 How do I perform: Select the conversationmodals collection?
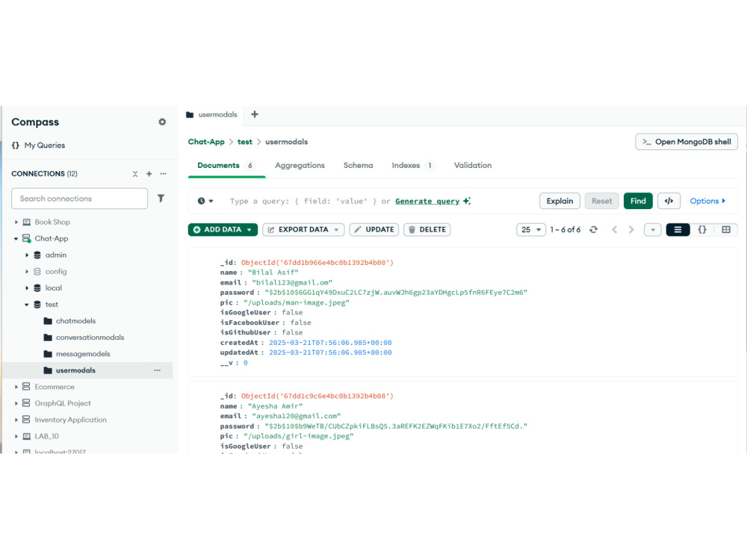tap(90, 337)
